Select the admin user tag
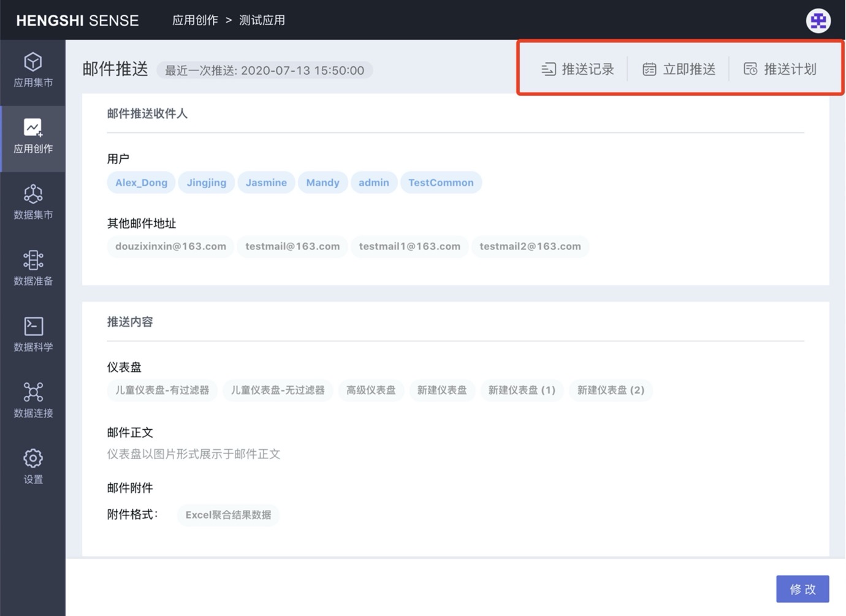The image size is (846, 616). [x=374, y=183]
